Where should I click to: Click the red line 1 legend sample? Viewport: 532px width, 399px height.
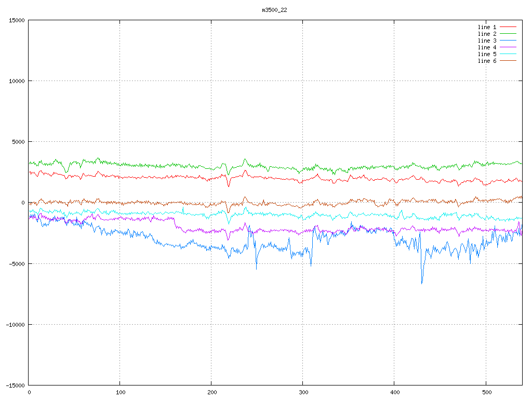(508, 27)
